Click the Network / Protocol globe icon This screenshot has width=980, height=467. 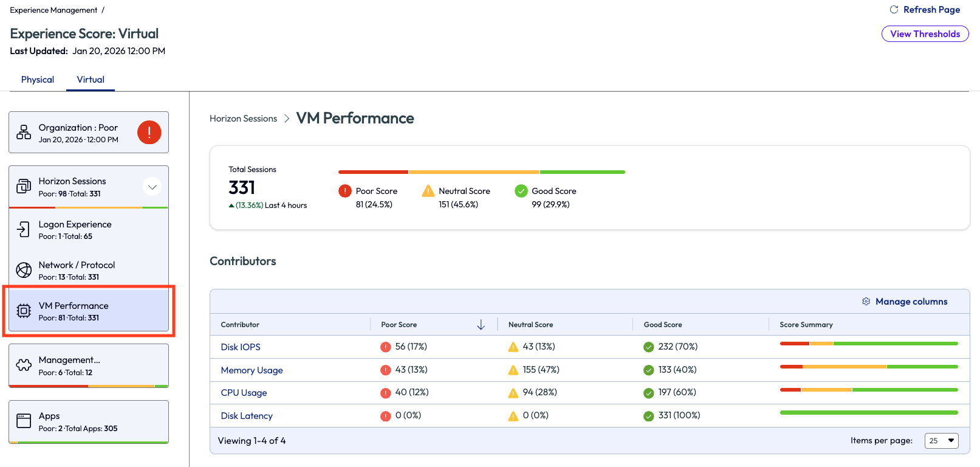point(24,270)
